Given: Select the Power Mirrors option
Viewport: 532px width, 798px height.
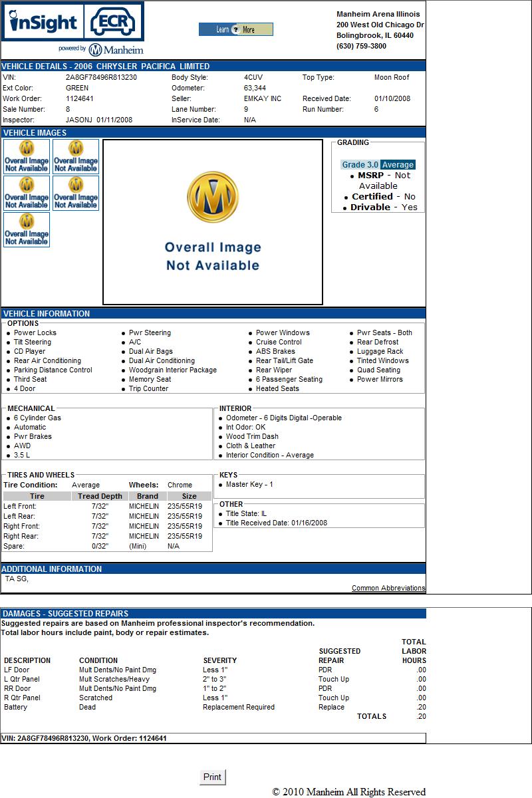Looking at the screenshot, I should (x=380, y=379).
